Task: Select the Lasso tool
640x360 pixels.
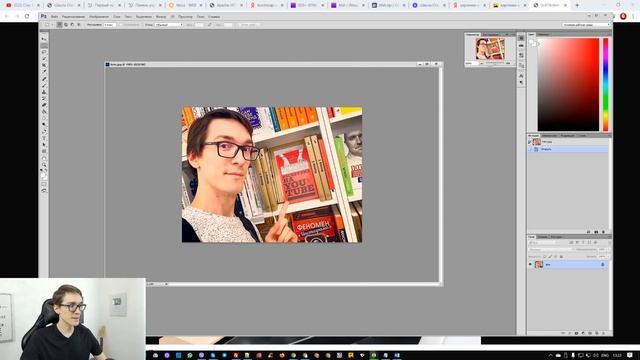Action: coord(44,52)
